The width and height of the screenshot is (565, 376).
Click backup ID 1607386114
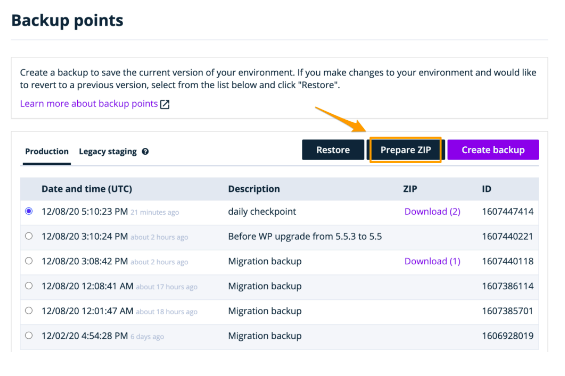tap(508, 286)
